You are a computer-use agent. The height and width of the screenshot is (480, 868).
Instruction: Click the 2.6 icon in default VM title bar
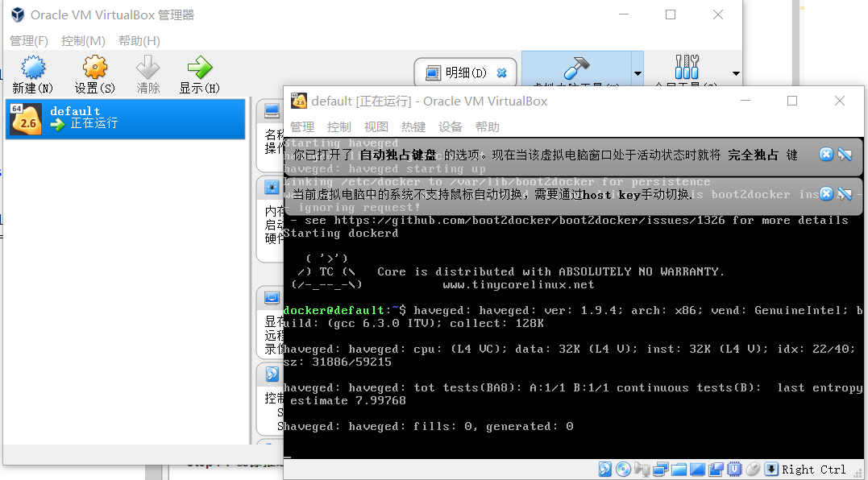click(x=300, y=101)
